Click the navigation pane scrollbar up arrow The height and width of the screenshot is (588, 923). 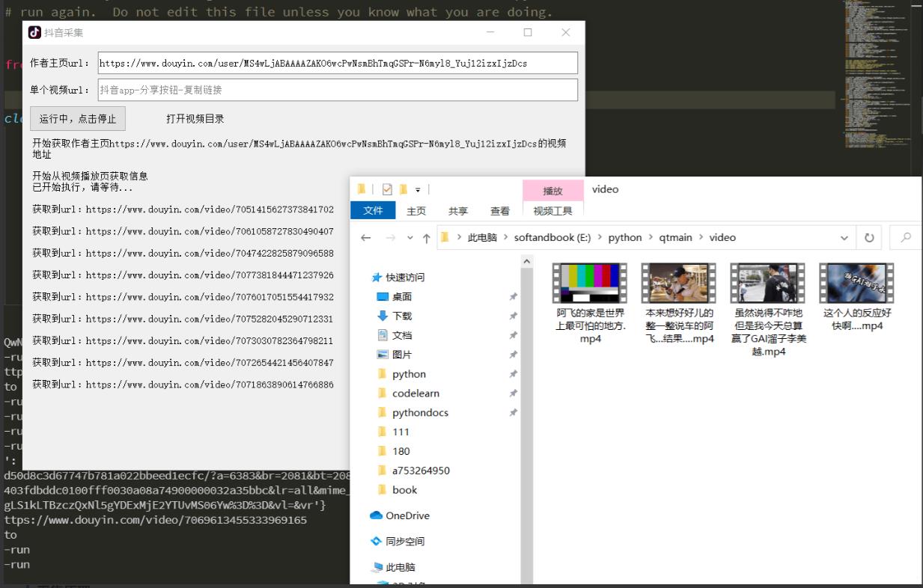coord(526,261)
